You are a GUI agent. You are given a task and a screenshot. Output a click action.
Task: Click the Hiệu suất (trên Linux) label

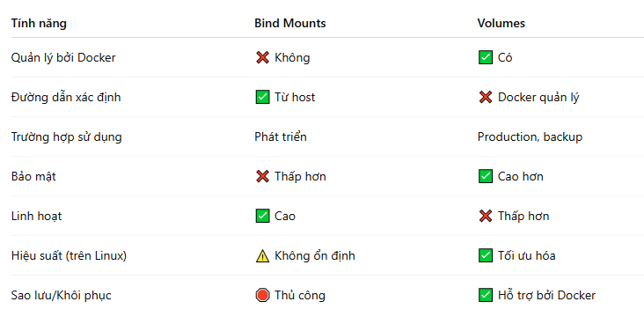pyautogui.click(x=69, y=255)
